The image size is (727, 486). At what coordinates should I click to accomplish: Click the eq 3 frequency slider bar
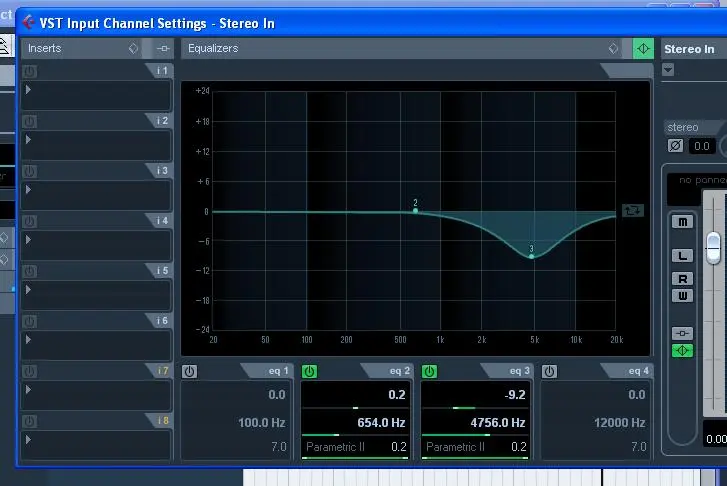(475, 435)
